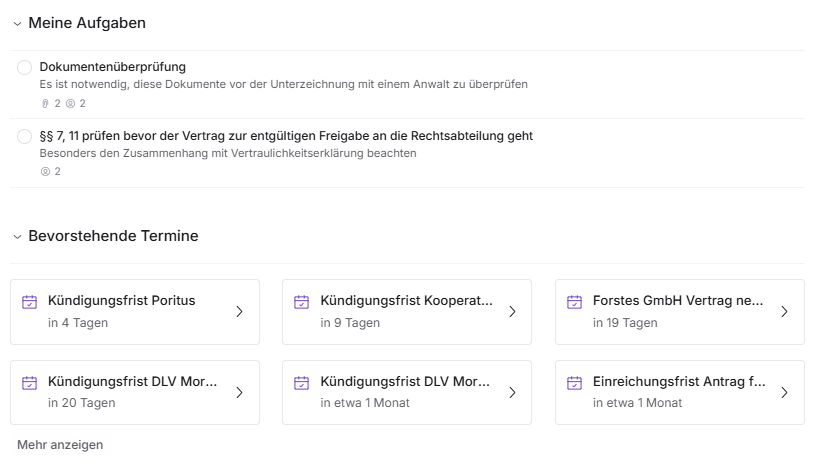The height and width of the screenshot is (468, 822).
Task: Click the arrow on Einreichungsfrist Antrag card
Action: (784, 392)
